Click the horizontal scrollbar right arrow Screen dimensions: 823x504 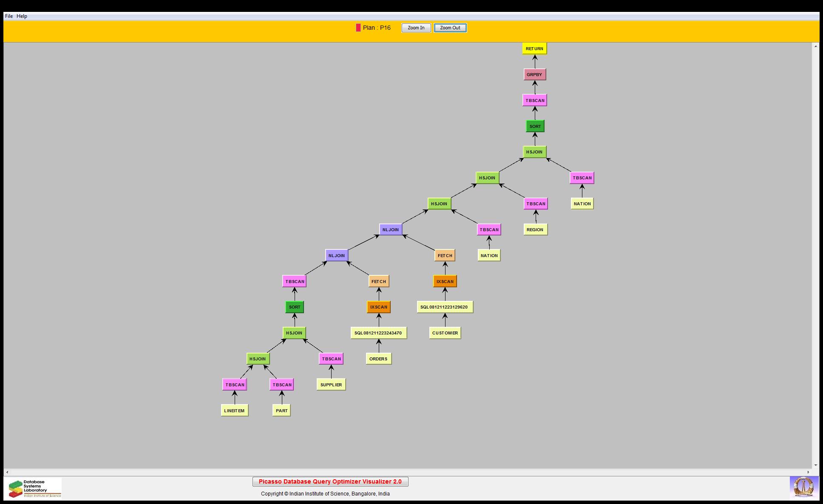809,472
